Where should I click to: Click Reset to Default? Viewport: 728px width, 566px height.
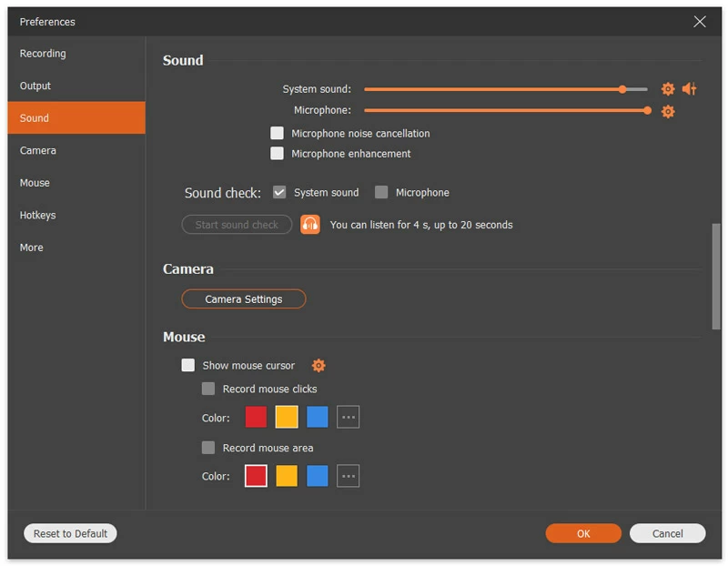click(x=69, y=533)
